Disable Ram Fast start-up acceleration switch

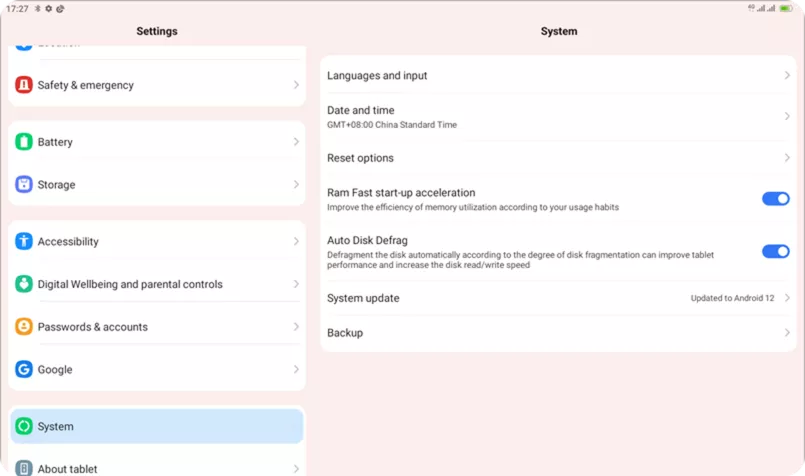775,199
